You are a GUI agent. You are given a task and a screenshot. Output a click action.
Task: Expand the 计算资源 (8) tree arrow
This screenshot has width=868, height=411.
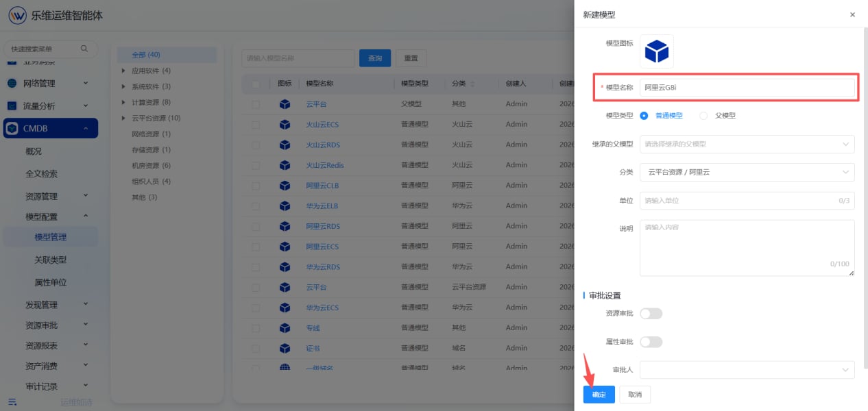tap(123, 102)
